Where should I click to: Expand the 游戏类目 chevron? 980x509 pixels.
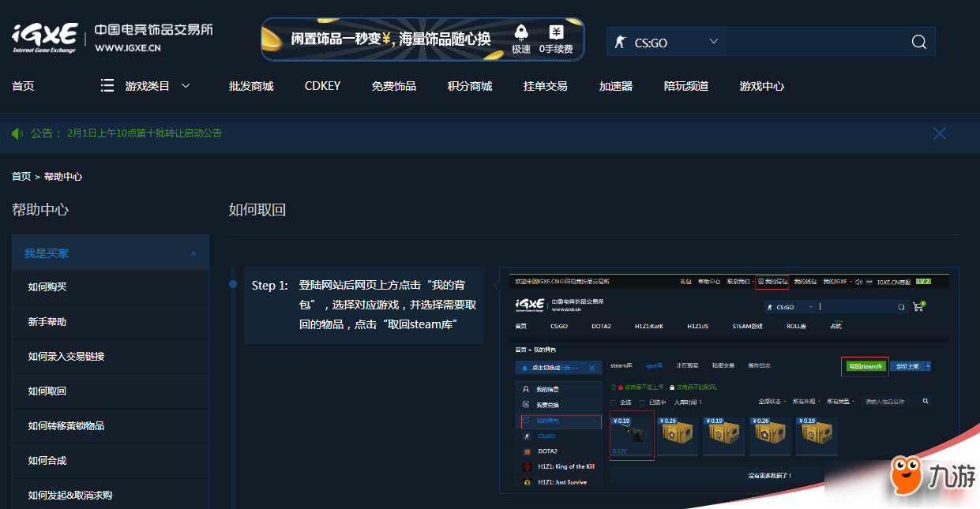186,85
